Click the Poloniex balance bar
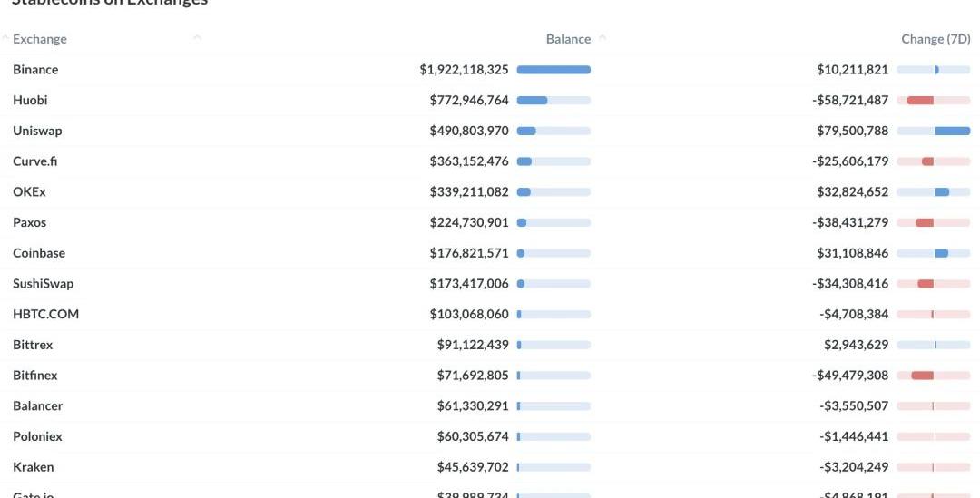Screen dimensions: 980x498 pos(554,436)
